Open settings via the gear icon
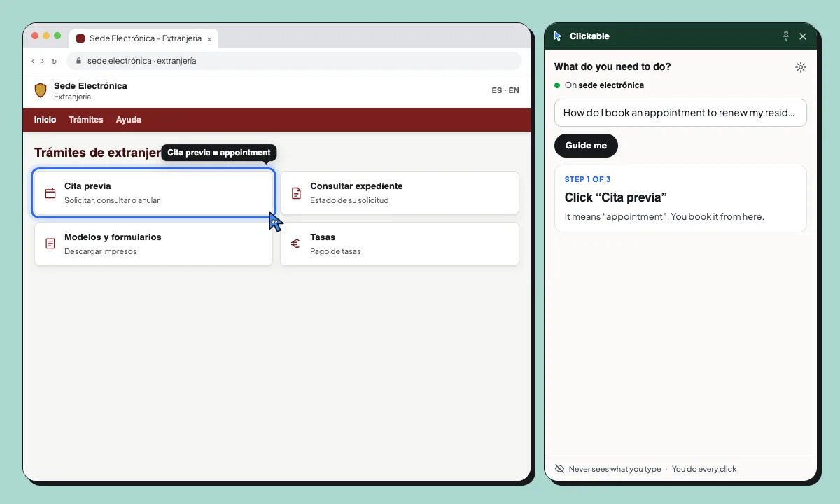 pyautogui.click(x=801, y=67)
